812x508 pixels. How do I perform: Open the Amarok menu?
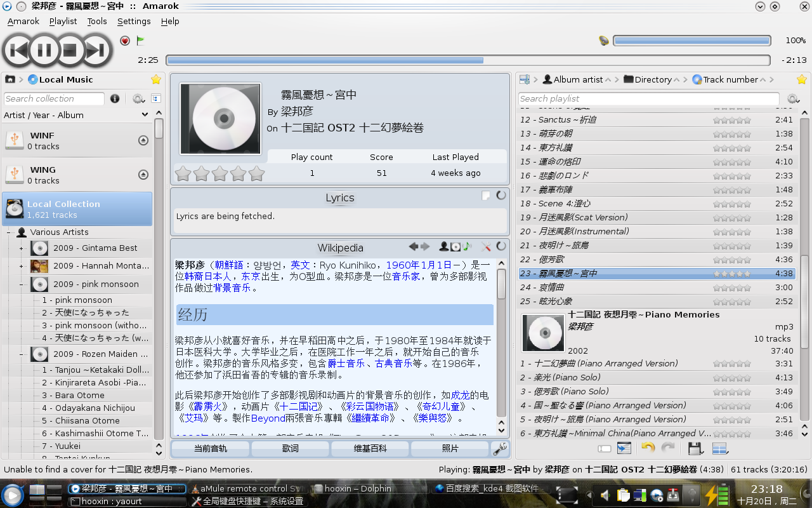(x=23, y=21)
